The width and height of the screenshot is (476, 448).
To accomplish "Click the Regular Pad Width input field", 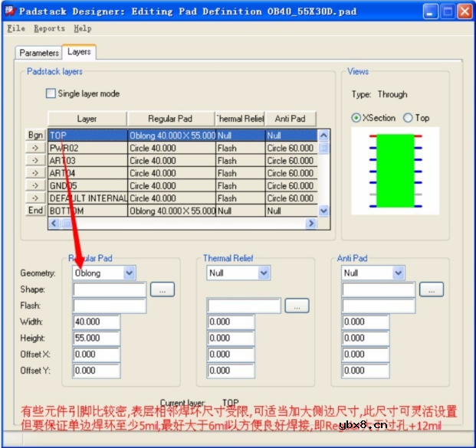I will [97, 322].
